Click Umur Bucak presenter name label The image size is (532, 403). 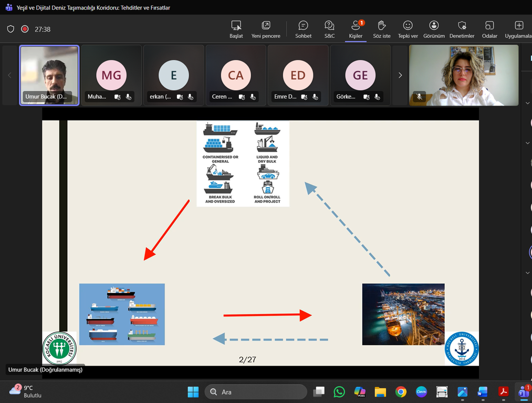tap(45, 370)
